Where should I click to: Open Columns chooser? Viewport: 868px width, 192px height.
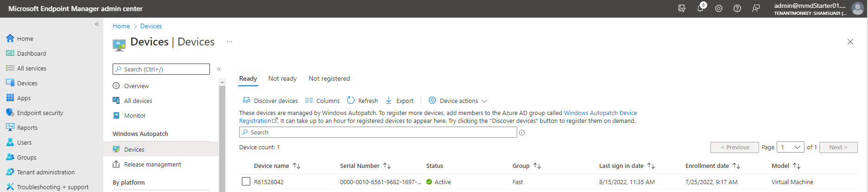(323, 101)
